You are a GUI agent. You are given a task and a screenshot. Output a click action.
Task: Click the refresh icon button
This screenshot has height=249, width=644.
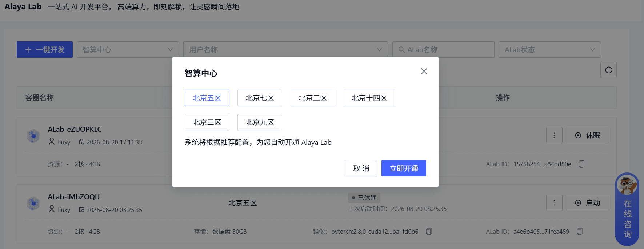click(x=608, y=70)
